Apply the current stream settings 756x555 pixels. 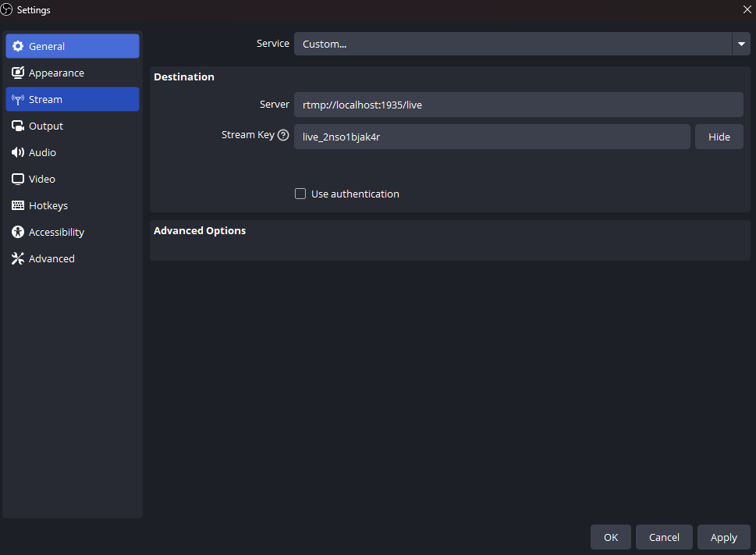pyautogui.click(x=723, y=537)
